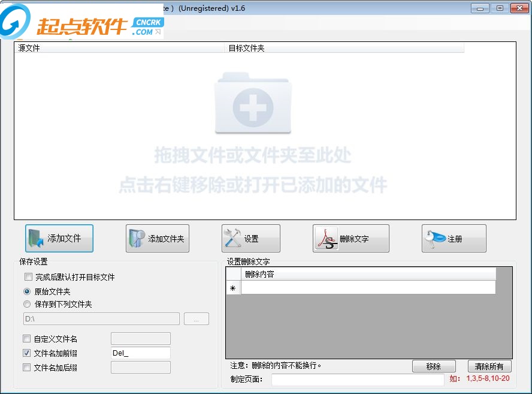Minimize the application window
This screenshot has height=394, width=532.
point(480,8)
